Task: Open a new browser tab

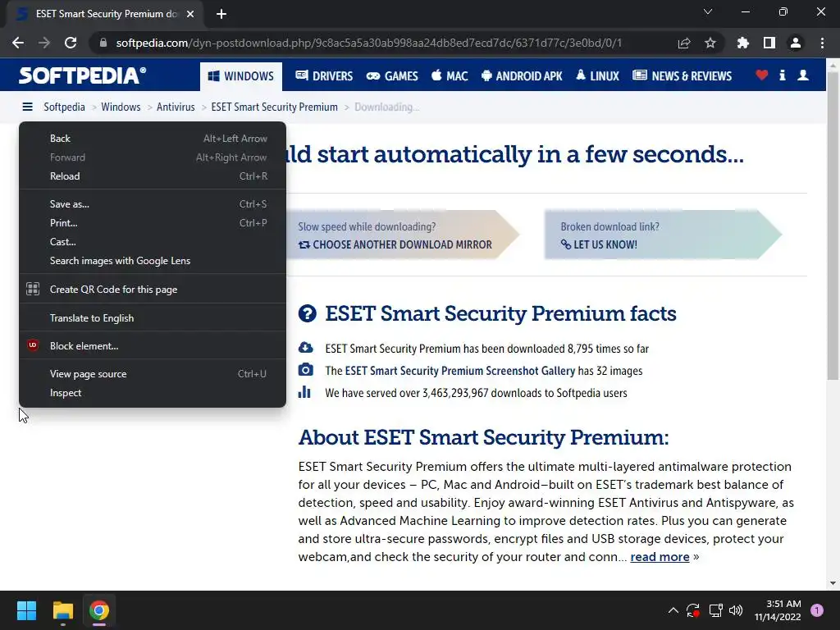Action: point(221,14)
